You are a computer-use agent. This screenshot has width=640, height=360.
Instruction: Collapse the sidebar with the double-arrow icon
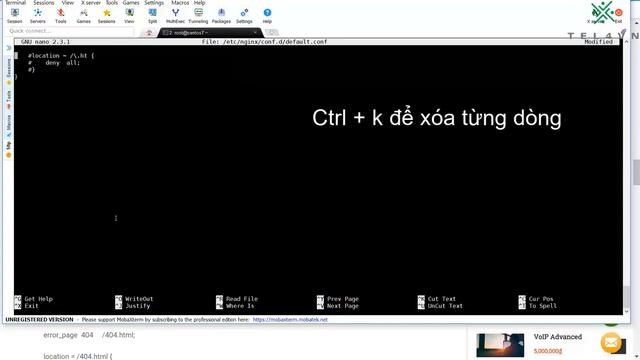coord(9,48)
